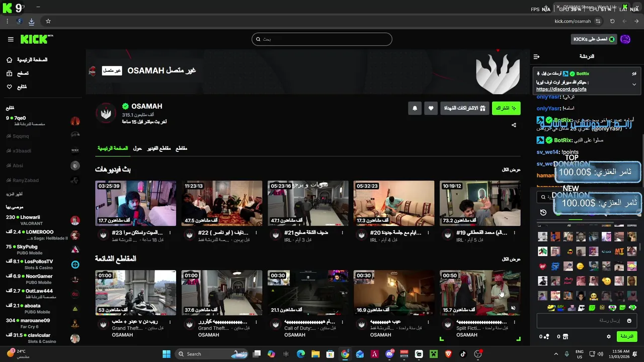Switch to the clips channel tab

(x=181, y=149)
